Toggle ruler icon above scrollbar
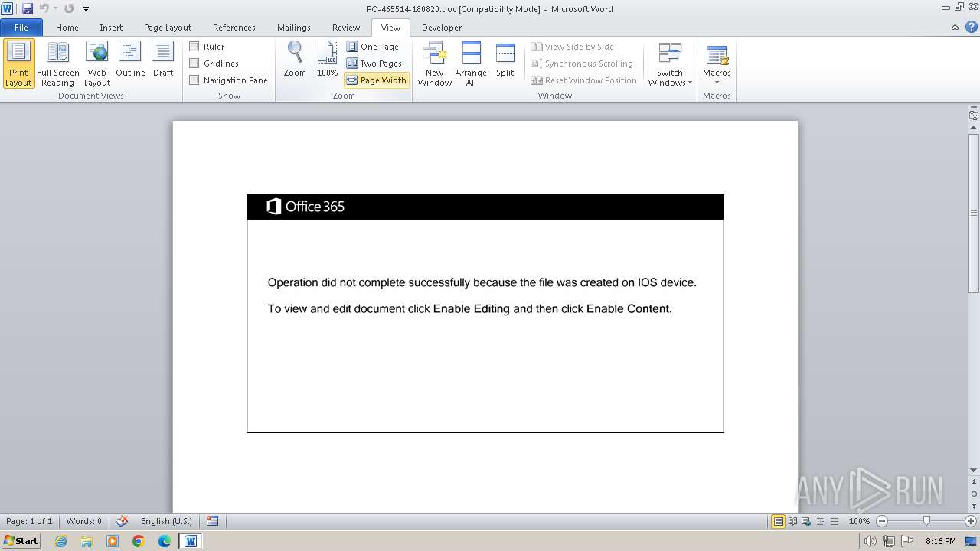This screenshot has height=551, width=980. click(x=973, y=116)
